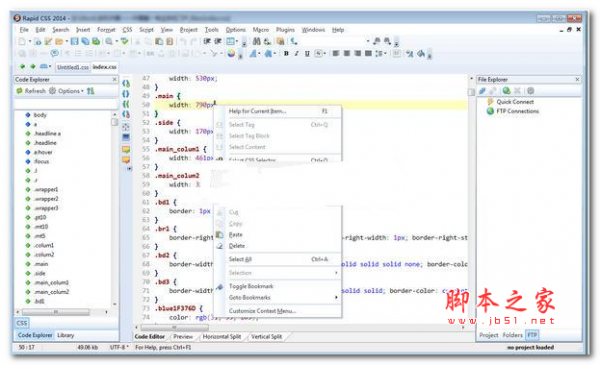Switch to the index.css tab

[104, 67]
